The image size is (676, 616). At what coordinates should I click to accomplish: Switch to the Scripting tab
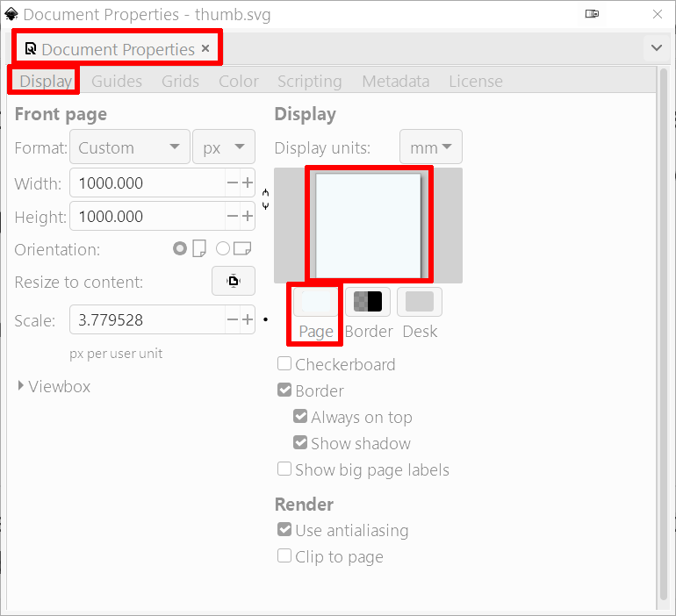[x=310, y=81]
